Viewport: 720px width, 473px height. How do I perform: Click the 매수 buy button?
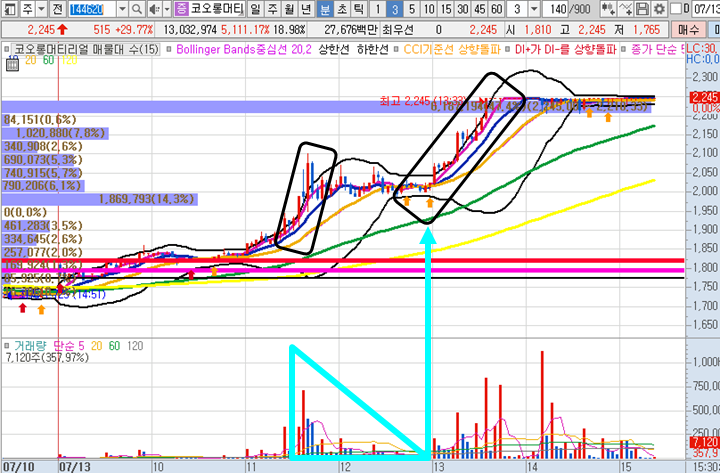(x=688, y=30)
